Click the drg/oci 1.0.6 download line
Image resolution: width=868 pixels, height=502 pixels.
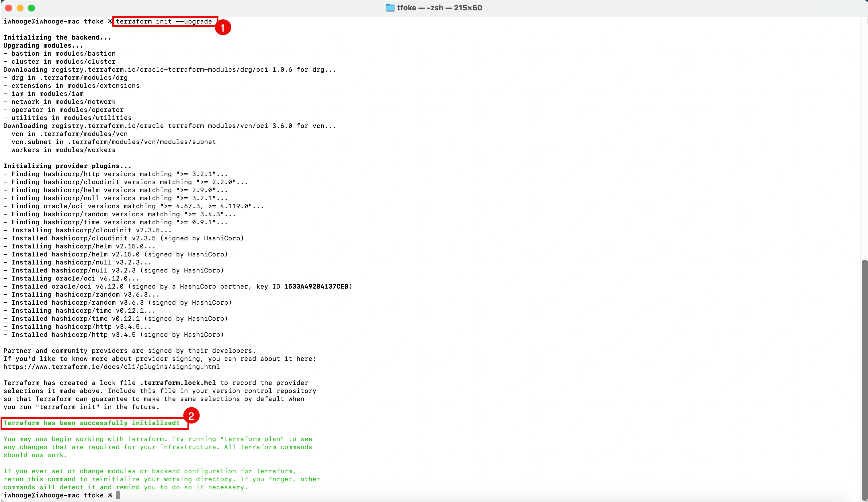tap(169, 70)
